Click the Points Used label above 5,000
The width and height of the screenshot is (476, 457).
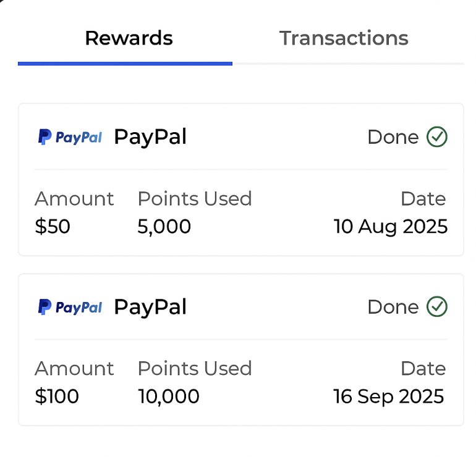pos(195,199)
